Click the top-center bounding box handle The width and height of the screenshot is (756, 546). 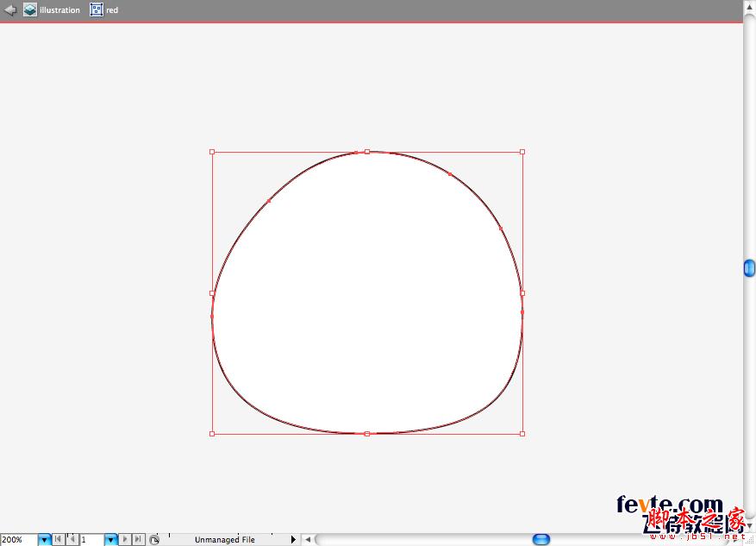tap(367, 152)
